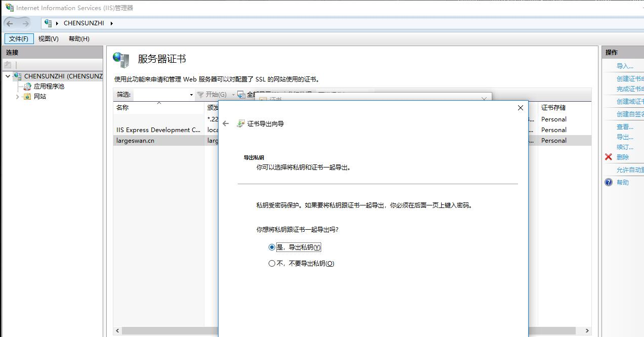Click IIS Manager title bar app icon
This screenshot has height=337, width=644.
point(9,8)
